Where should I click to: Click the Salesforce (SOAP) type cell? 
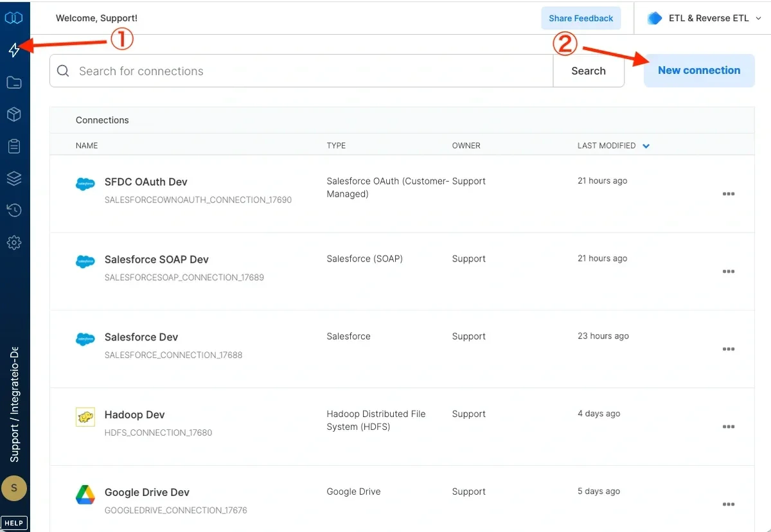364,259
